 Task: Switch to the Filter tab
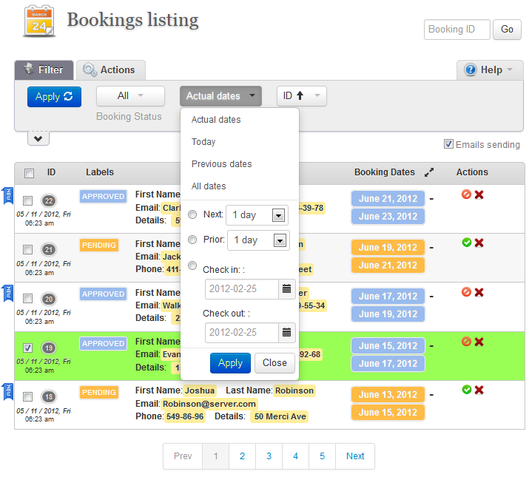tap(44, 70)
